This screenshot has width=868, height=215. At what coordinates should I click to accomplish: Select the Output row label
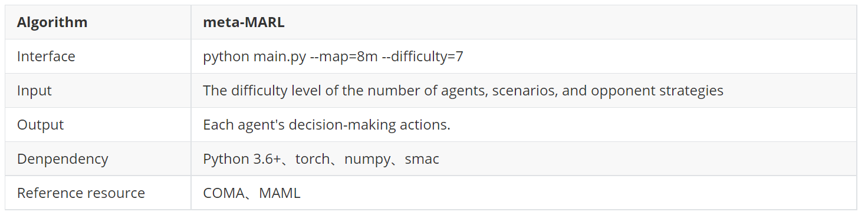point(40,125)
